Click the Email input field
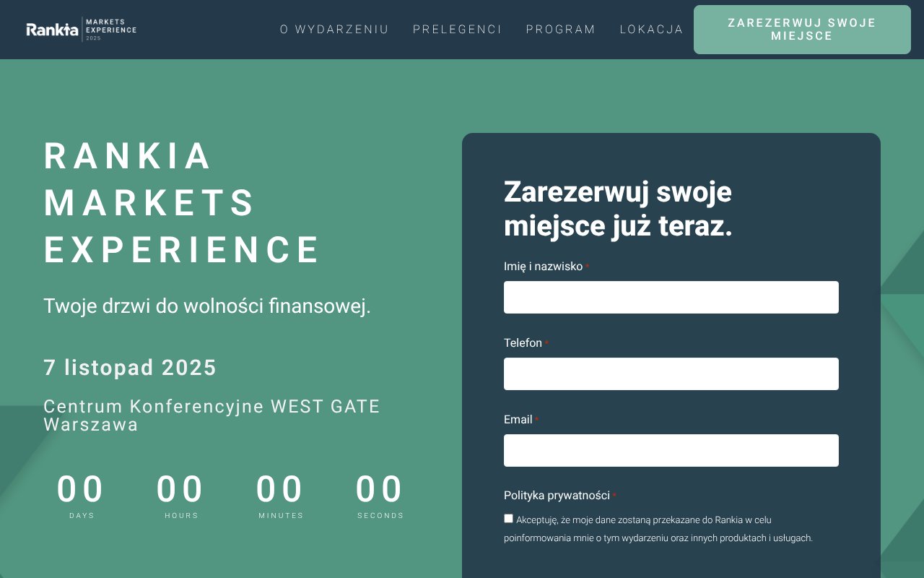Screen dimensions: 924x578 click(671, 450)
